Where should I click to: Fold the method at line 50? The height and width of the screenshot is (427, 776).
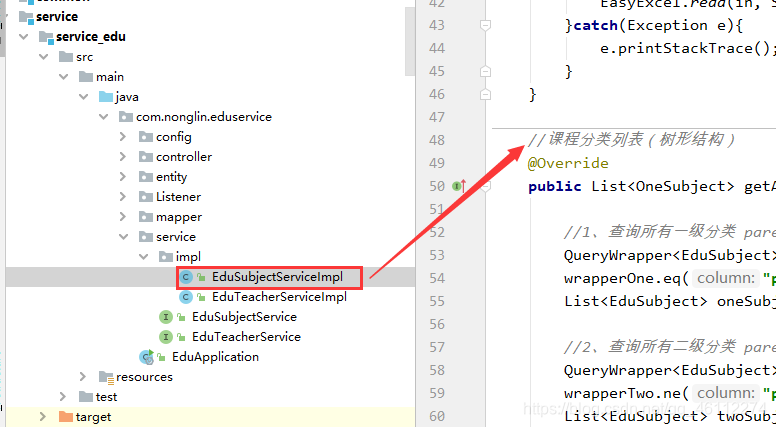(485, 186)
